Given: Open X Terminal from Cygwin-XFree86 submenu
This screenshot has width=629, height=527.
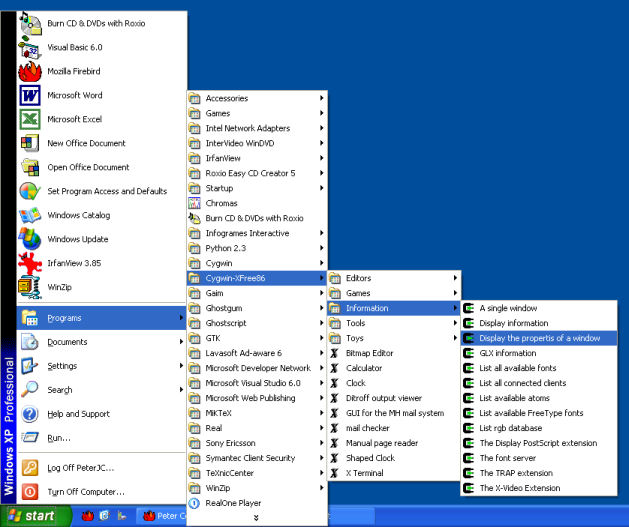Looking at the screenshot, I should coord(364,473).
